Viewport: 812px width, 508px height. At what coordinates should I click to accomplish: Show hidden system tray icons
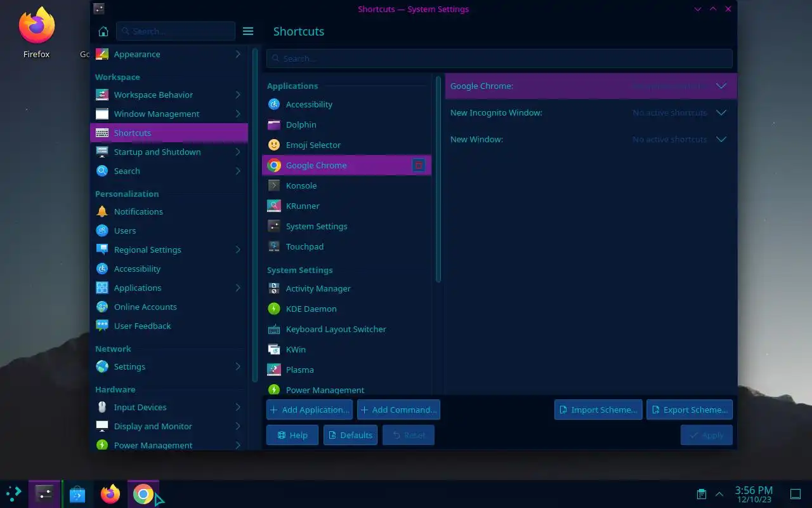click(719, 494)
